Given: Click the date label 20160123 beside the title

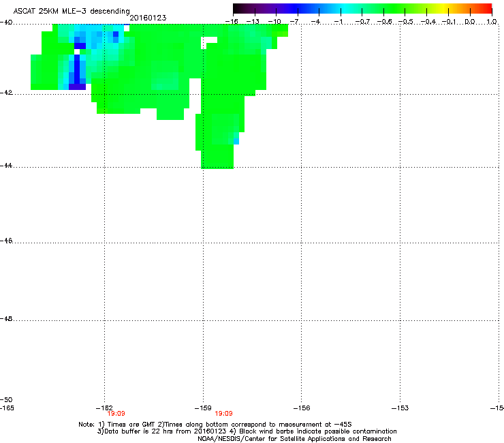Looking at the screenshot, I should point(148,18).
